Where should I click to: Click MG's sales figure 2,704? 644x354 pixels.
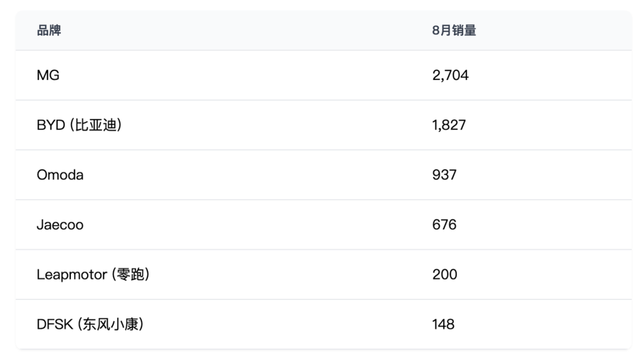coord(450,75)
